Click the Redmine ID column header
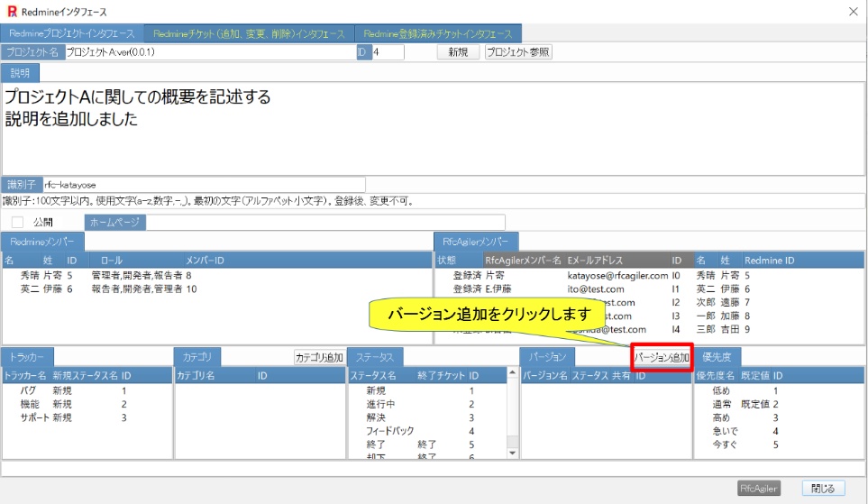Screen dimensions: 868x504 (x=770, y=261)
